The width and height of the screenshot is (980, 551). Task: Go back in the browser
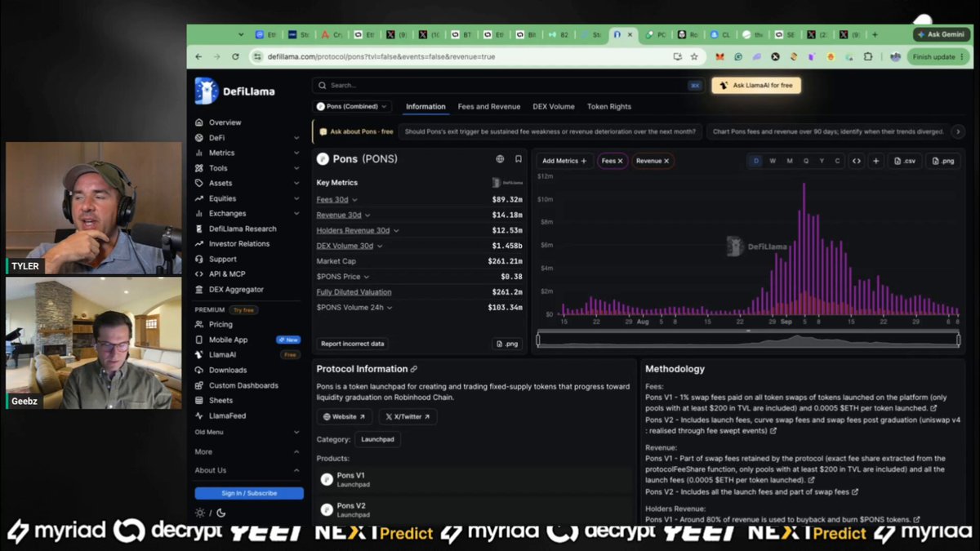click(x=199, y=57)
